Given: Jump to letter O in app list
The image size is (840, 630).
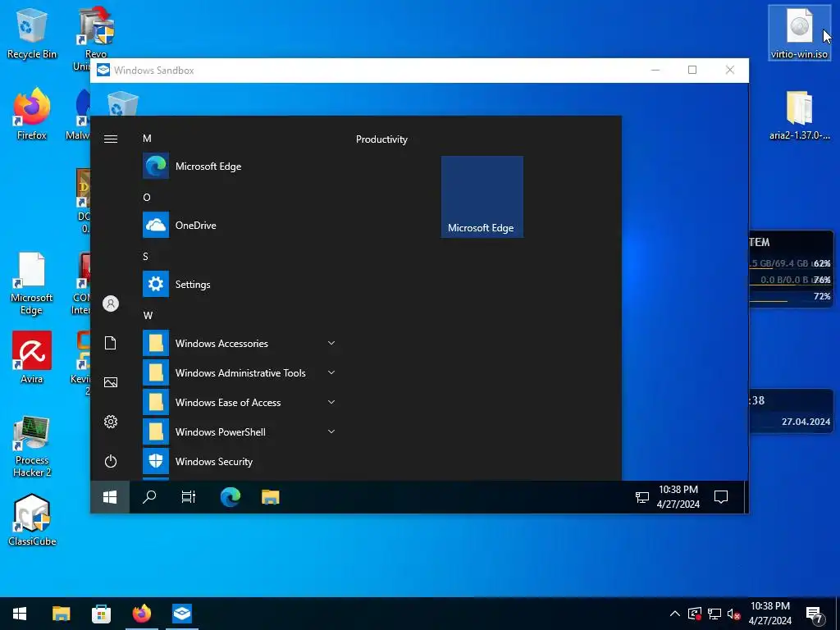Looking at the screenshot, I should tap(147, 197).
